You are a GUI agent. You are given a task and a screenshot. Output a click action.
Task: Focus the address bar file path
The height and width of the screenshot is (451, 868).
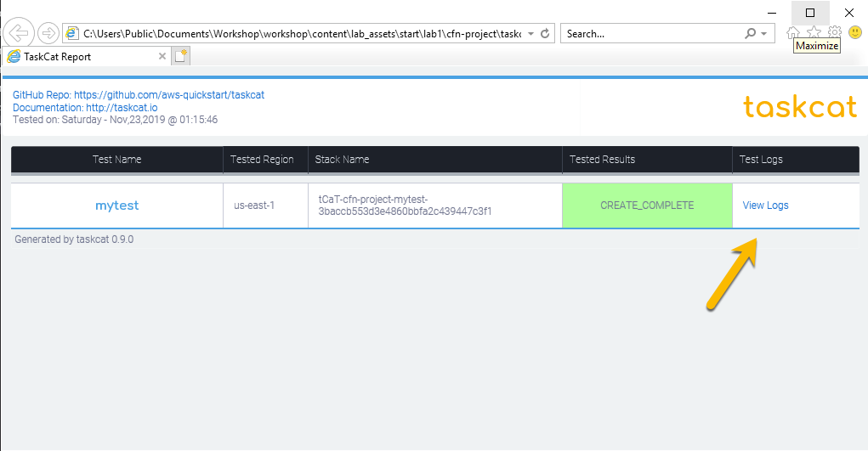pyautogui.click(x=302, y=34)
